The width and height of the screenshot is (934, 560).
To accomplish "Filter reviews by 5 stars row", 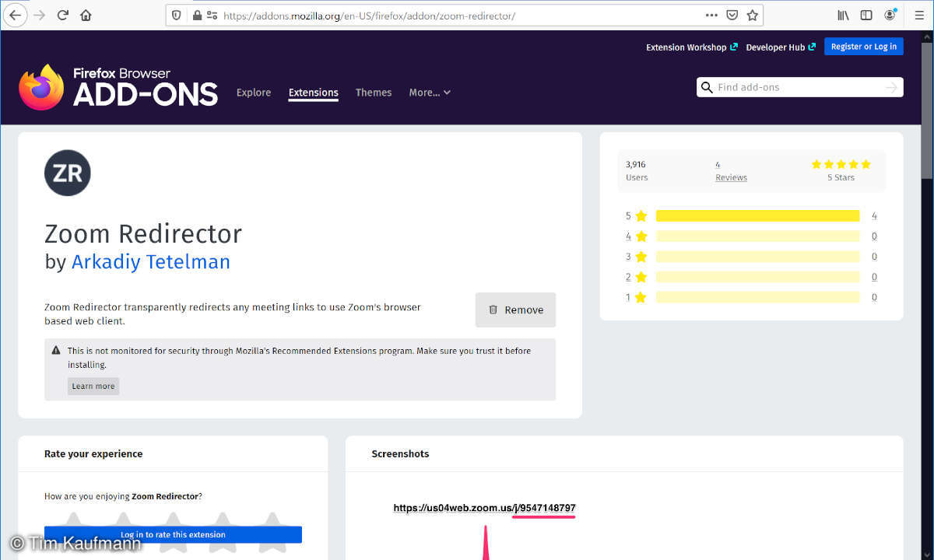I will click(751, 216).
